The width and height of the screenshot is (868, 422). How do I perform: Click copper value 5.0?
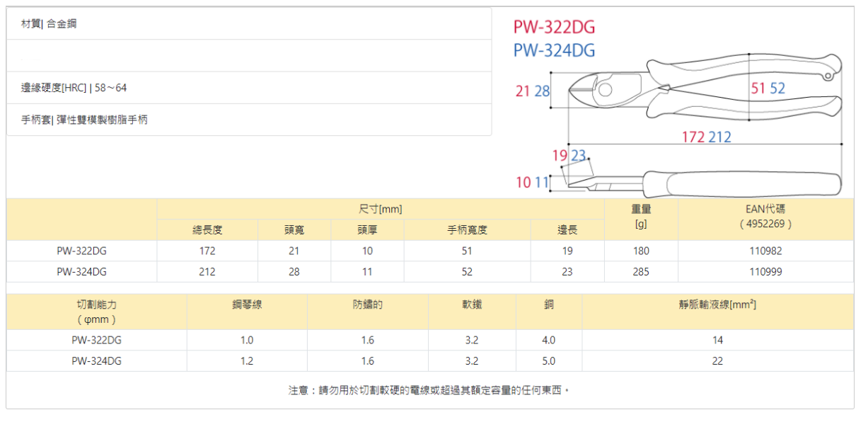coord(549,360)
